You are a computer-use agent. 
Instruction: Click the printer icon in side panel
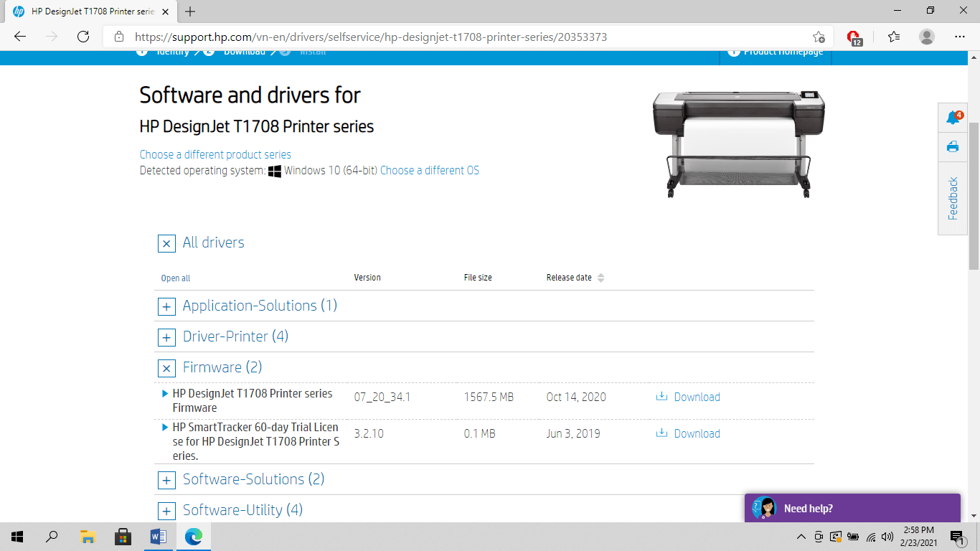click(x=953, y=147)
